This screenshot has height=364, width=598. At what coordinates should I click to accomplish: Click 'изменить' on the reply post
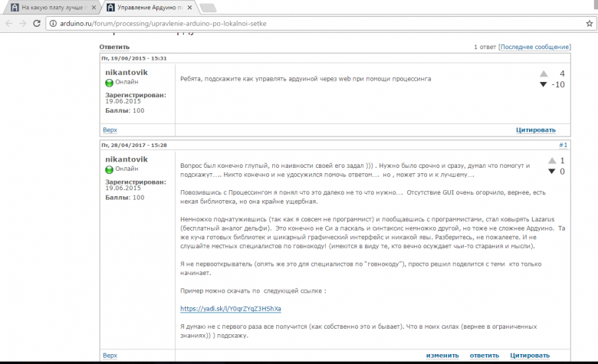(442, 356)
